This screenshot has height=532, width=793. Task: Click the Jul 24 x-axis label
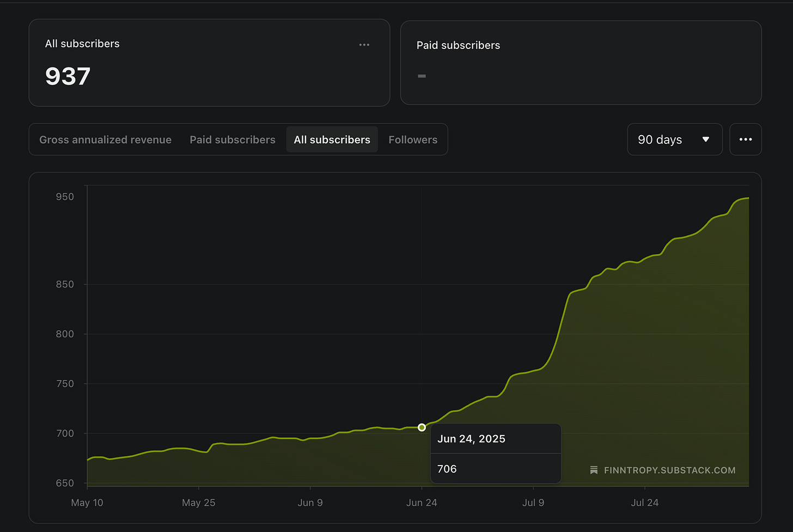[645, 503]
